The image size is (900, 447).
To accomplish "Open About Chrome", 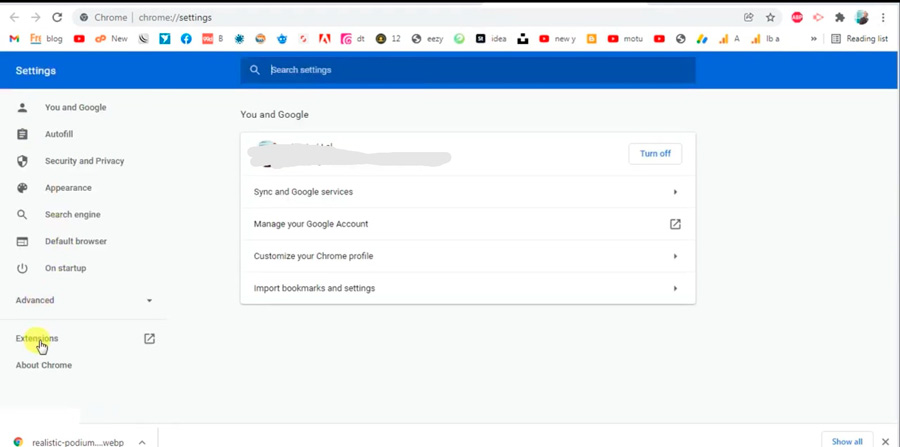I will [x=44, y=366].
